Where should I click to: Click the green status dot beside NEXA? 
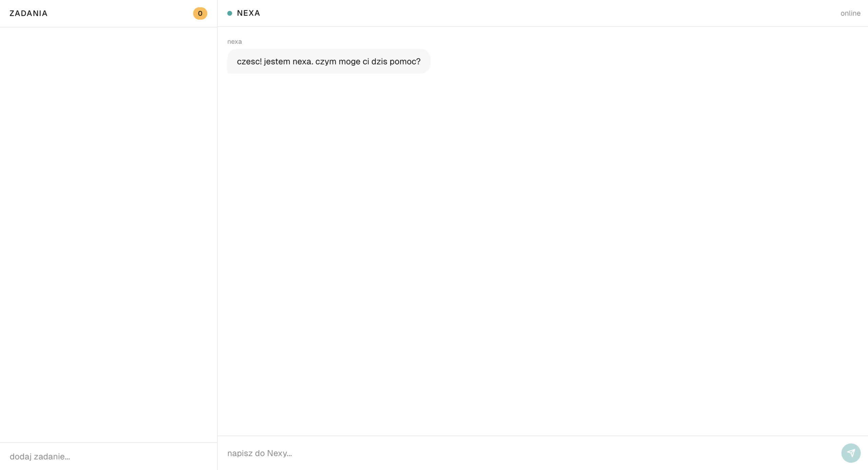[230, 13]
